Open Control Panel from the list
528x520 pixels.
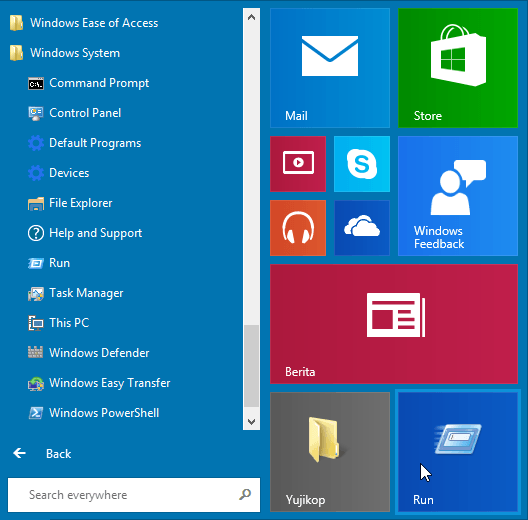pyautogui.click(x=75, y=113)
